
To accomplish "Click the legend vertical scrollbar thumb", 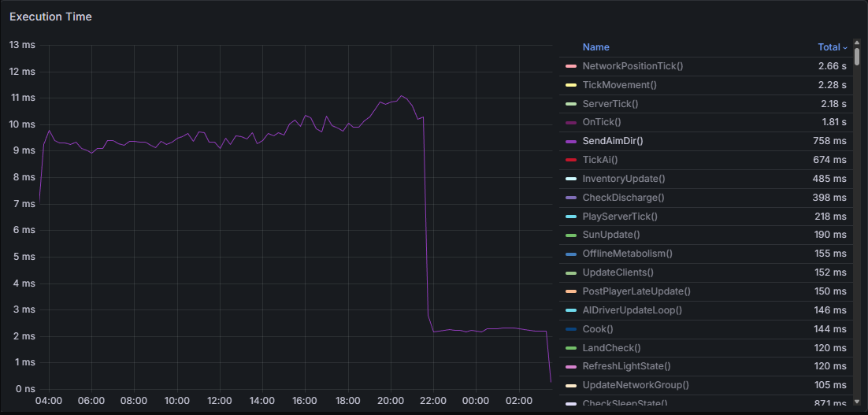I will [x=857, y=57].
